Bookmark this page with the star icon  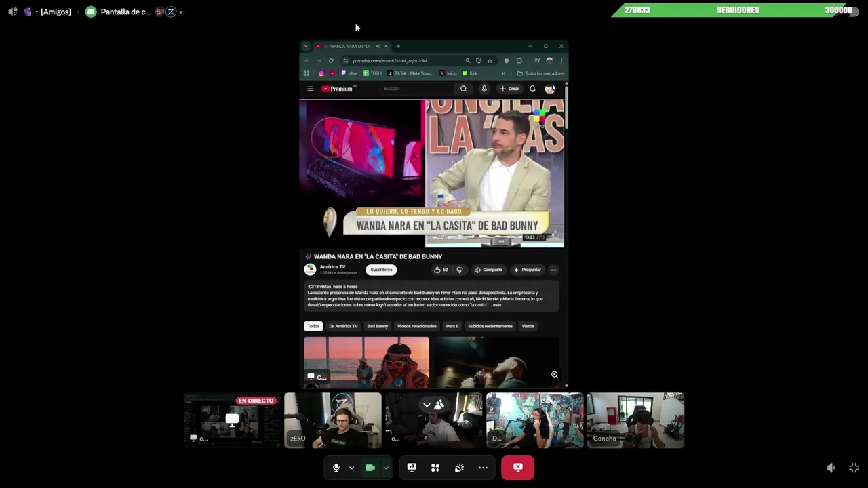(490, 60)
